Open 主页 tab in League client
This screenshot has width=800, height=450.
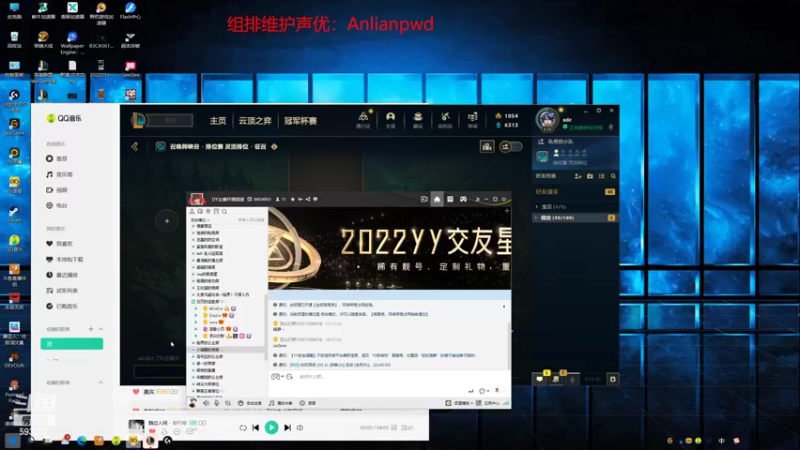pyautogui.click(x=218, y=121)
